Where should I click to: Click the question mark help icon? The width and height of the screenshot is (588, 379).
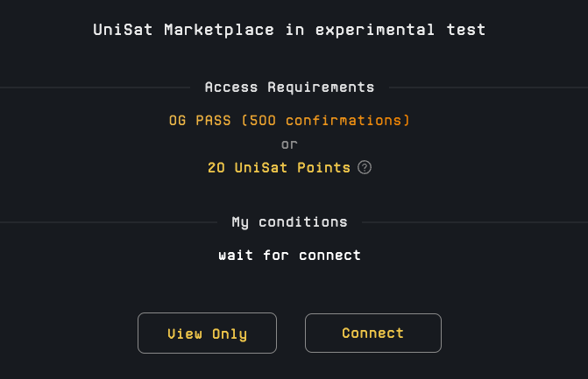[365, 167]
